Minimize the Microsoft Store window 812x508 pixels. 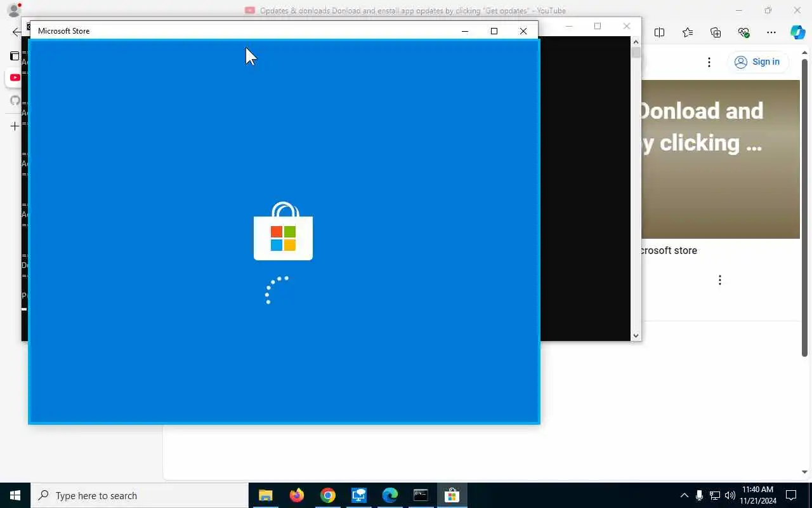point(465,31)
